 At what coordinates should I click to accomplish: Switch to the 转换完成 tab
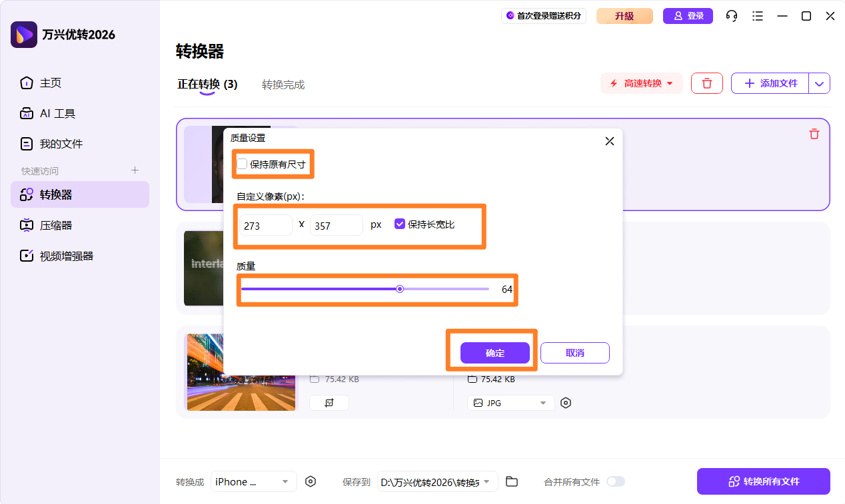[x=283, y=85]
